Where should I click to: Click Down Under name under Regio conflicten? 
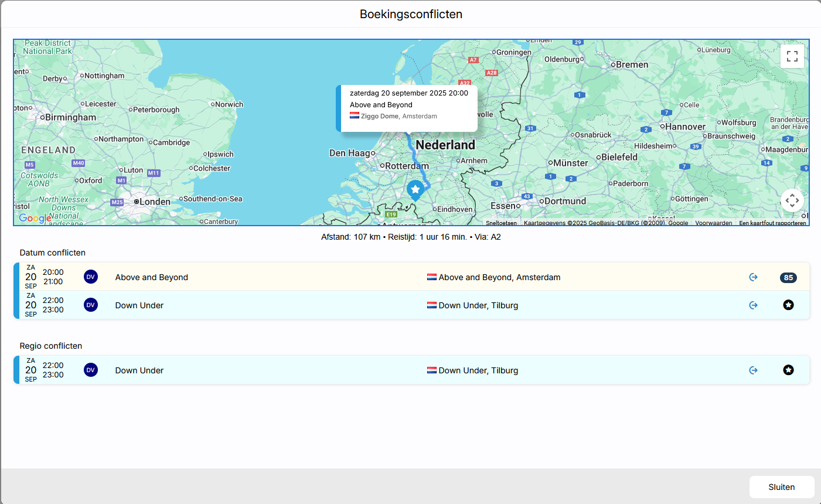(139, 370)
